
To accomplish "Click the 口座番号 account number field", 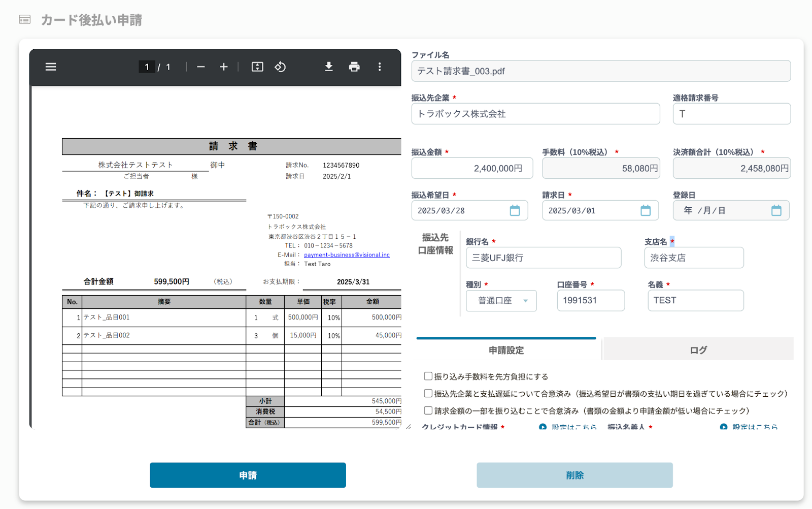I will point(590,300).
